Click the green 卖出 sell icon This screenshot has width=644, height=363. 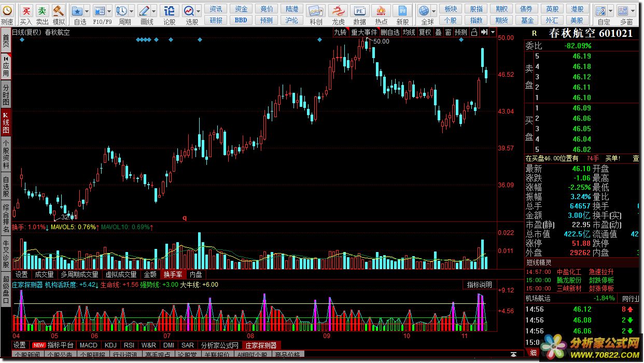point(42,10)
